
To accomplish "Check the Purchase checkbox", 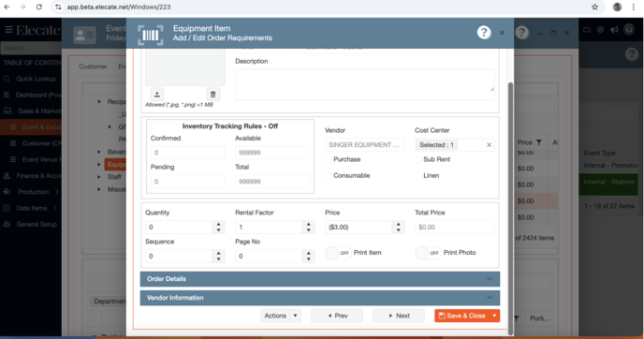I will (x=329, y=159).
